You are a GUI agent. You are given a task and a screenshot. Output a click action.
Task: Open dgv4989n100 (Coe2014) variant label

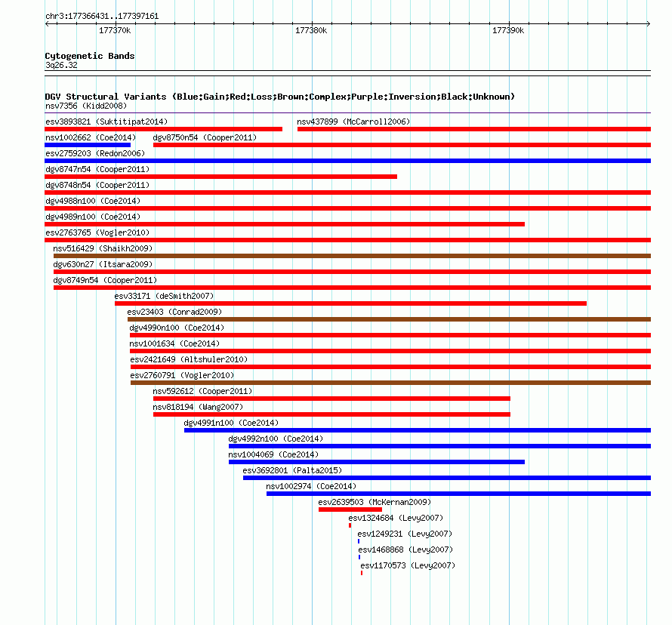93,217
